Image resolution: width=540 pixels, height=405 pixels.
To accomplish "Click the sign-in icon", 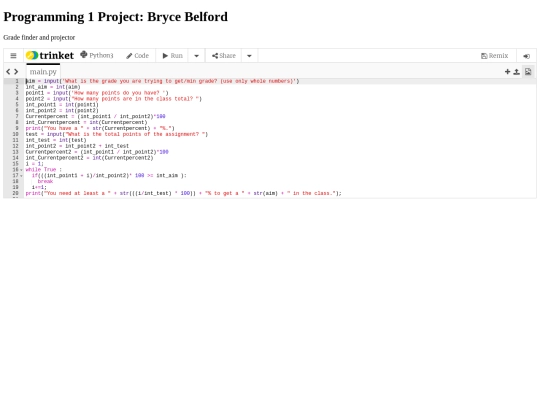I will pos(527,56).
